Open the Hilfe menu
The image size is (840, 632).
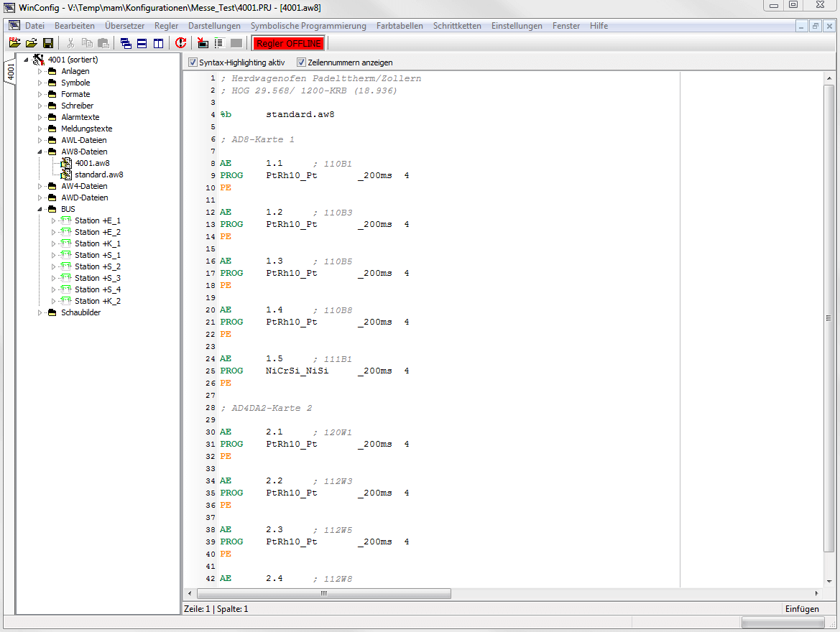coord(599,26)
